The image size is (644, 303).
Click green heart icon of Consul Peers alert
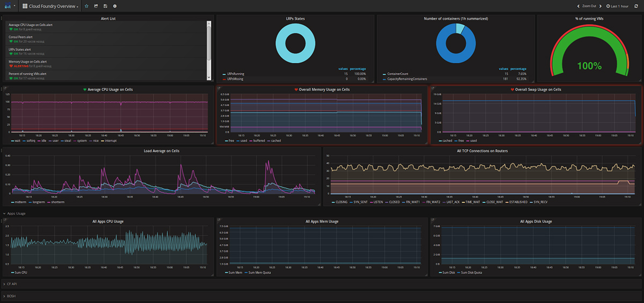(x=11, y=41)
